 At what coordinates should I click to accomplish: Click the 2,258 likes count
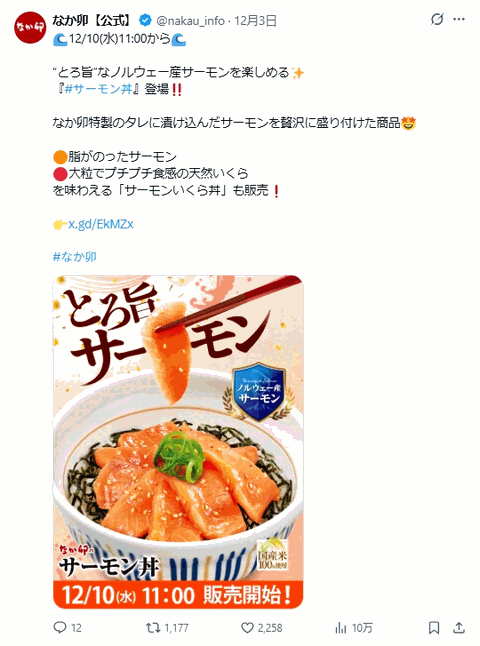pyautogui.click(x=270, y=628)
